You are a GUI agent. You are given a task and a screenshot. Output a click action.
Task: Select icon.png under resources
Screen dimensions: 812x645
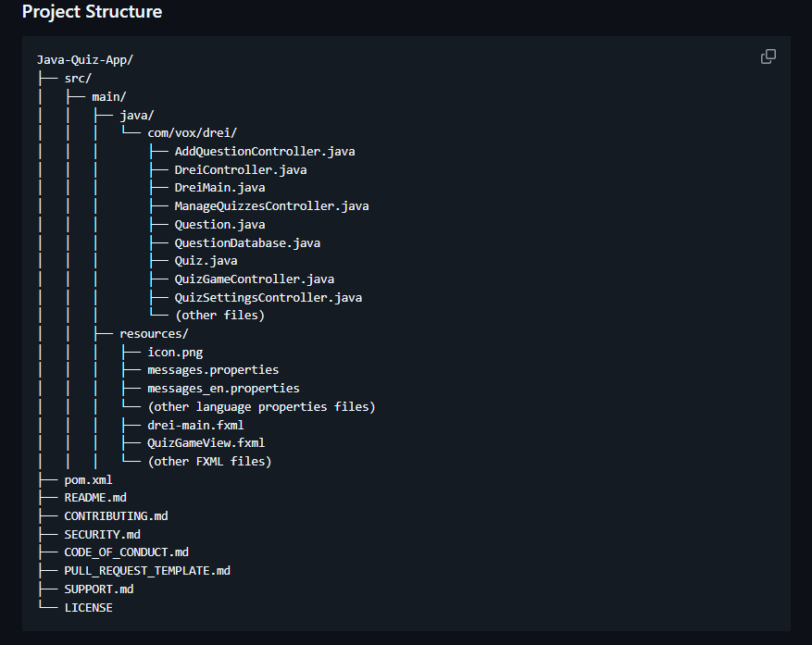[175, 352]
